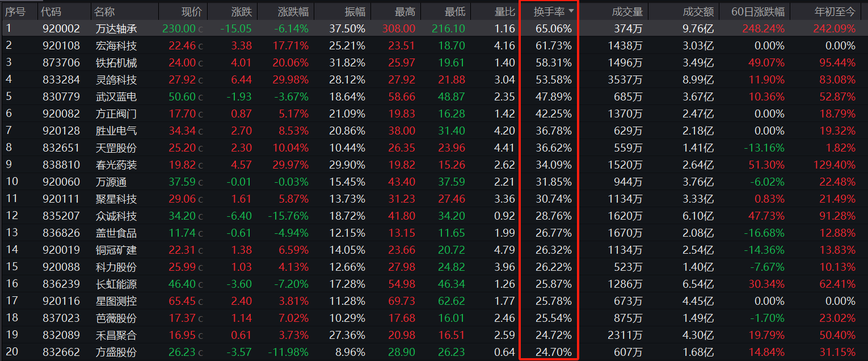Click 万达轴承 price 230.00
Viewport: 868px width, 361px height.
(179, 28)
